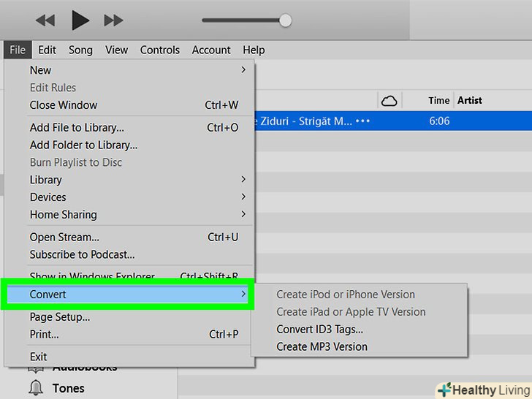The height and width of the screenshot is (399, 532).
Task: Open the Edit menu
Action: click(47, 50)
